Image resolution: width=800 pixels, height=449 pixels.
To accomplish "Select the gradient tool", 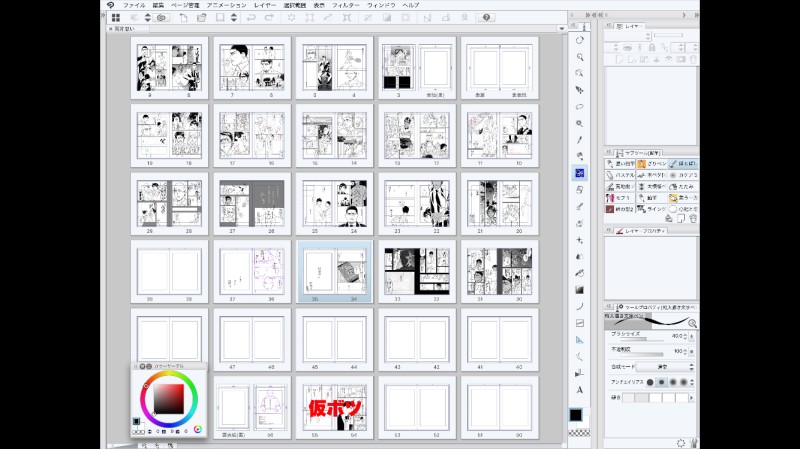I will click(580, 290).
